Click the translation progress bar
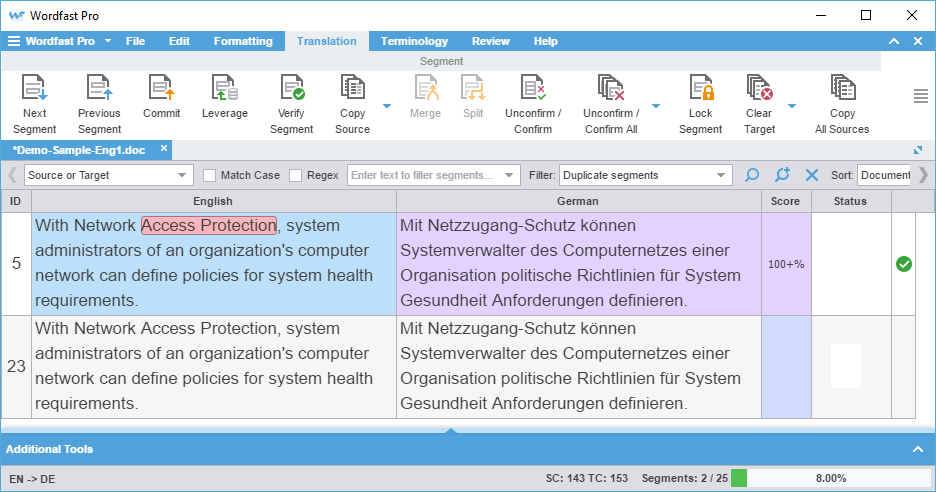 [832, 479]
